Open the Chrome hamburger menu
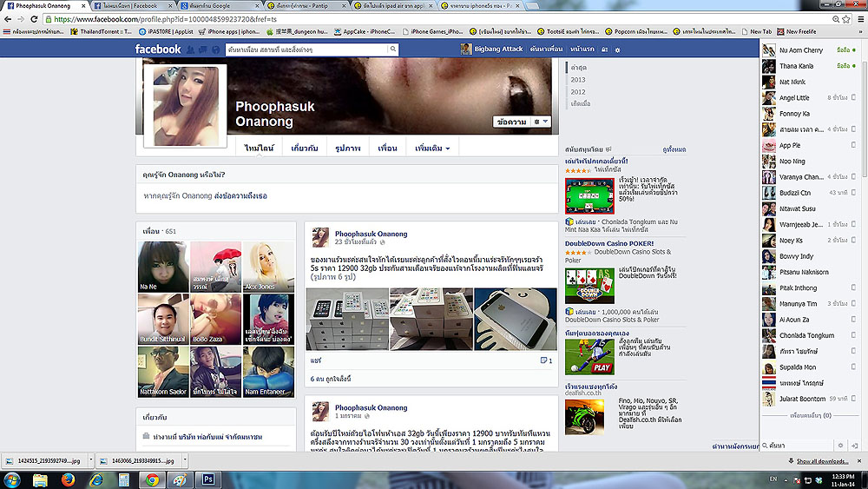Image resolution: width=868 pixels, height=489 pixels. [x=860, y=19]
